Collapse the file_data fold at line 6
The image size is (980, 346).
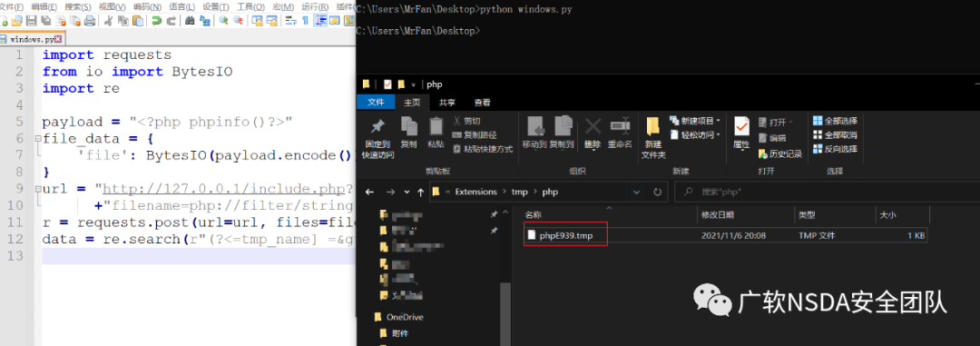tap(37, 138)
